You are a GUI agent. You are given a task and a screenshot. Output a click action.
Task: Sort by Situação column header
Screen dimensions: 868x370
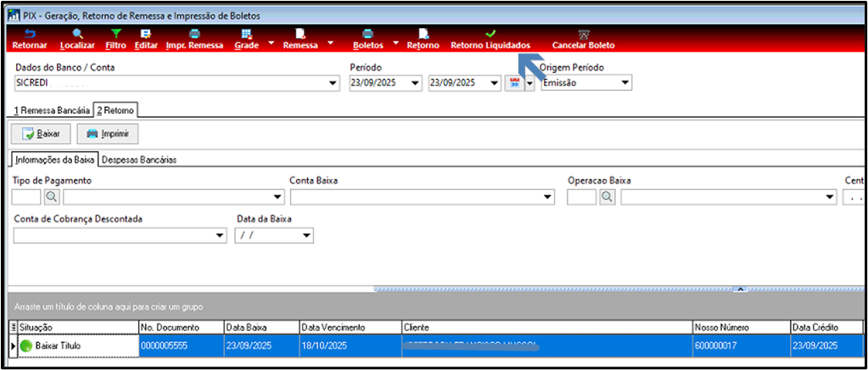(x=78, y=328)
